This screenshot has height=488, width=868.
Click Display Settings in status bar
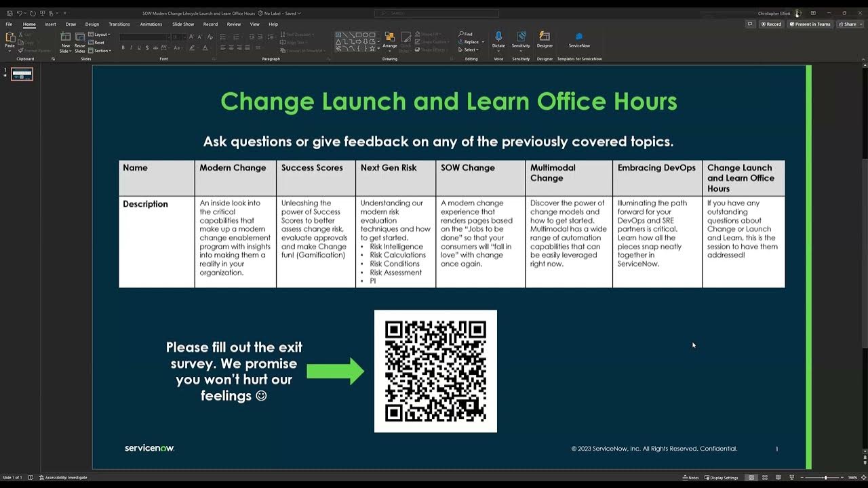pos(722,477)
